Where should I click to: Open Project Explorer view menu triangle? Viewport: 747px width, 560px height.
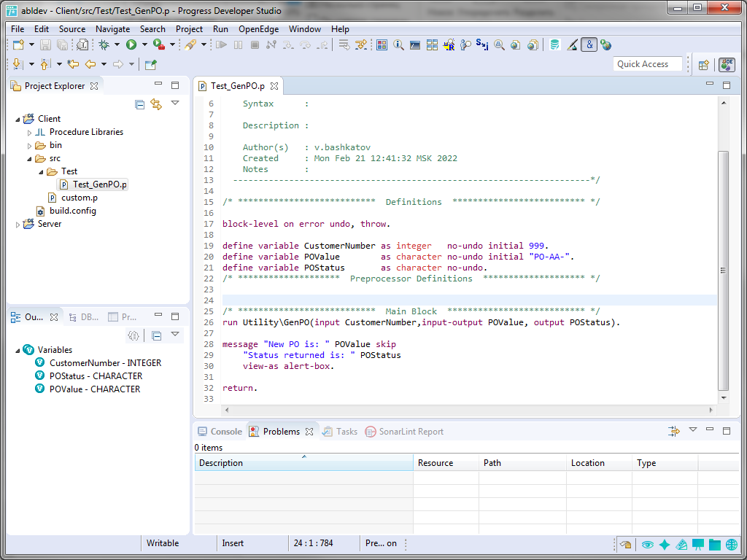pyautogui.click(x=175, y=104)
